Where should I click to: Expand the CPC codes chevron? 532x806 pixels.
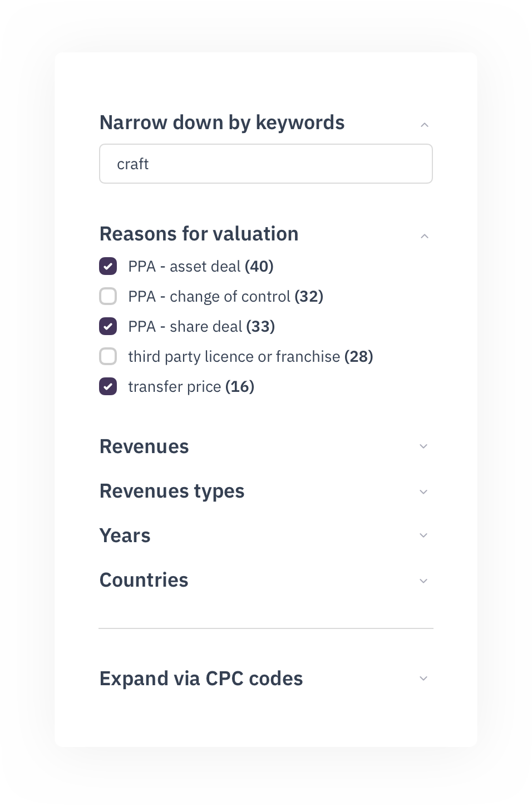click(423, 679)
